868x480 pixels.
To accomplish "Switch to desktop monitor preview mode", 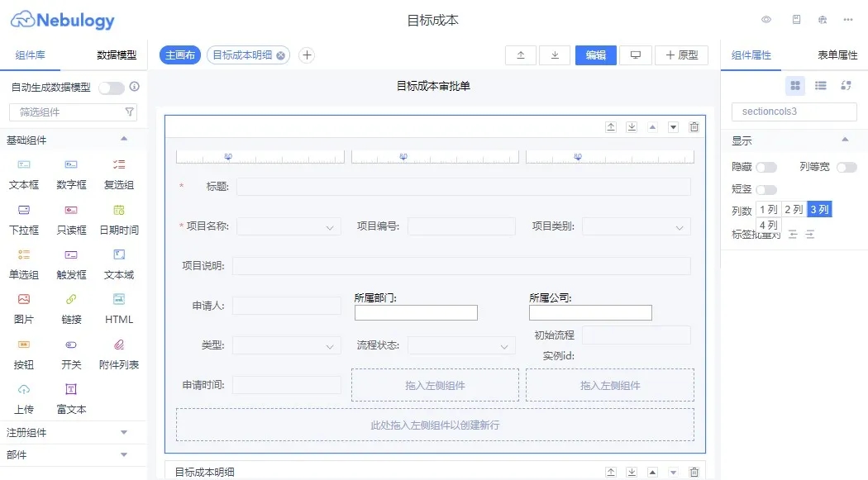I will point(636,55).
